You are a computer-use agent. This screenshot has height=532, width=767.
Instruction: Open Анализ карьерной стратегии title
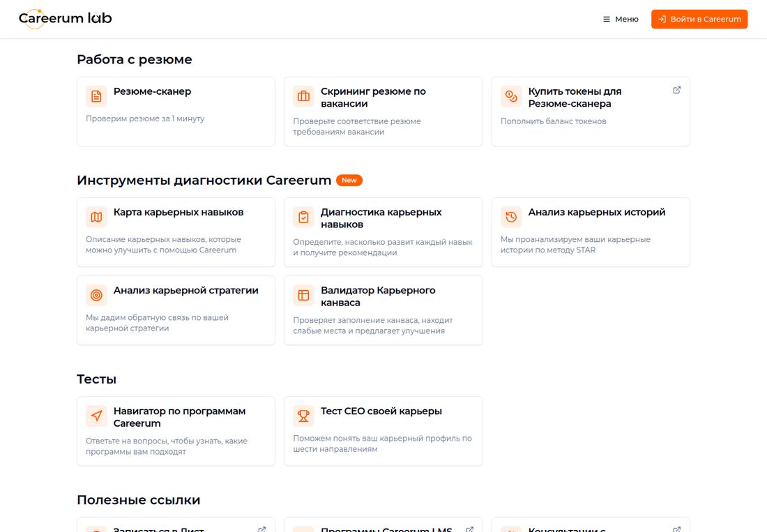[186, 291]
